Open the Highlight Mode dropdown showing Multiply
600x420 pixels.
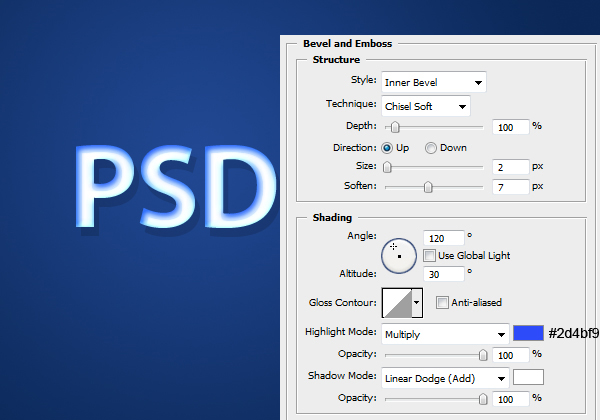pyautogui.click(x=445, y=334)
